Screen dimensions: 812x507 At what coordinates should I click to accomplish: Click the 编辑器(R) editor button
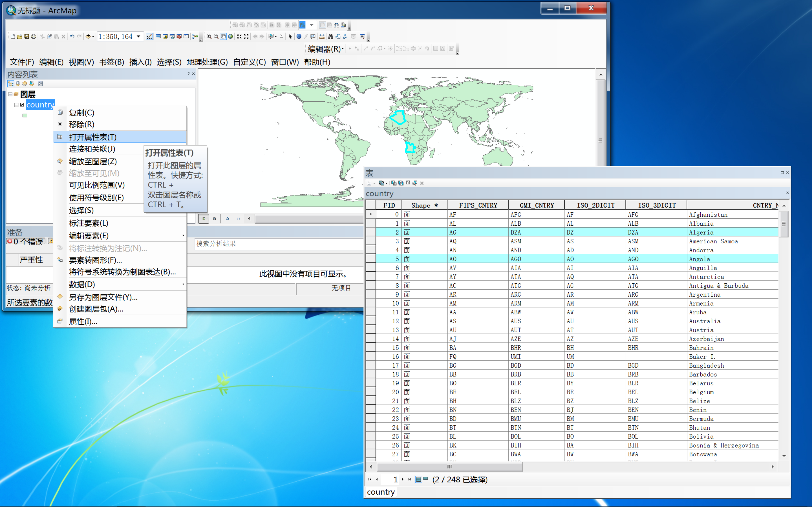[325, 49]
